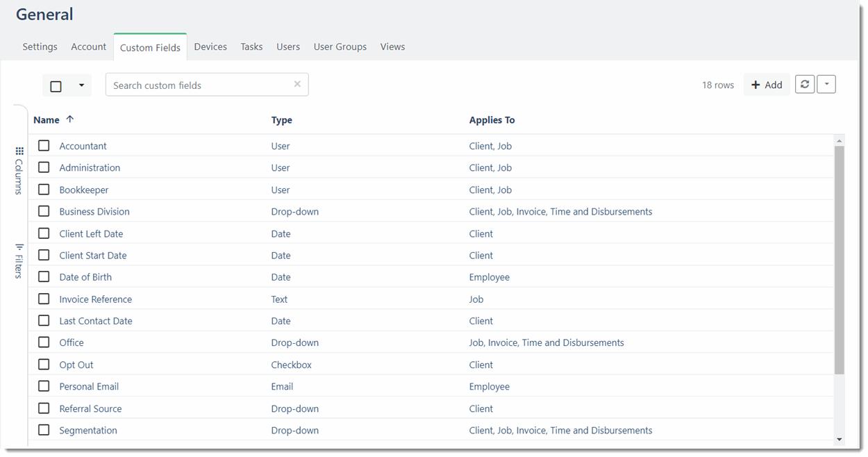
Task: Open the Invoice Reference custom field
Action: (x=95, y=299)
